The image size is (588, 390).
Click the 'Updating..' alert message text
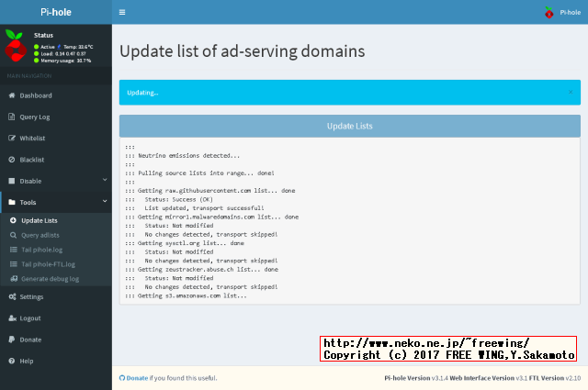[142, 93]
